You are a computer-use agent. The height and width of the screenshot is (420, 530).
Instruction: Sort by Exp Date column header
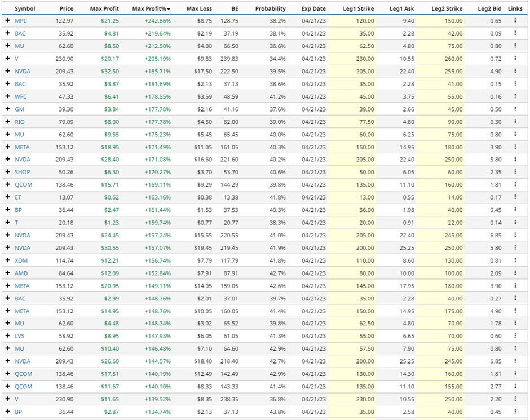313,9
